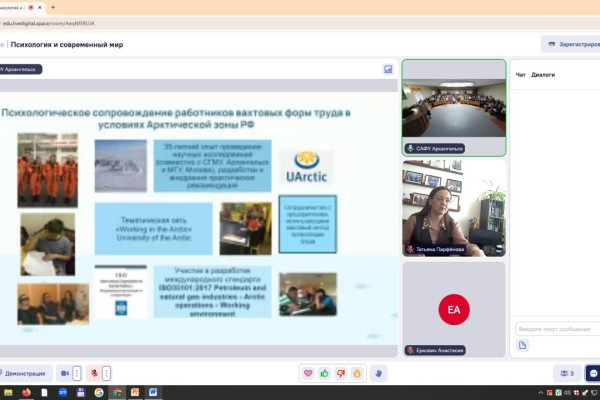This screenshot has height=400, width=600.
Task: Open the Чат tab
Action: click(520, 75)
